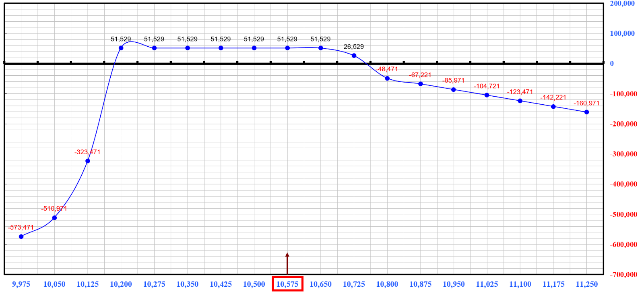
Task: Click the -400,000 y-axis label
Action: tap(623, 184)
